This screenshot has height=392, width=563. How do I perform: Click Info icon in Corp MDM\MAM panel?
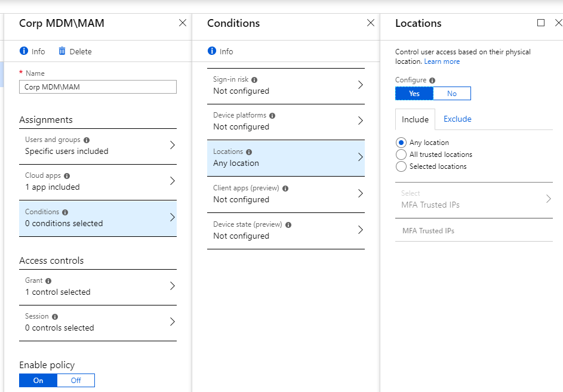click(x=24, y=51)
